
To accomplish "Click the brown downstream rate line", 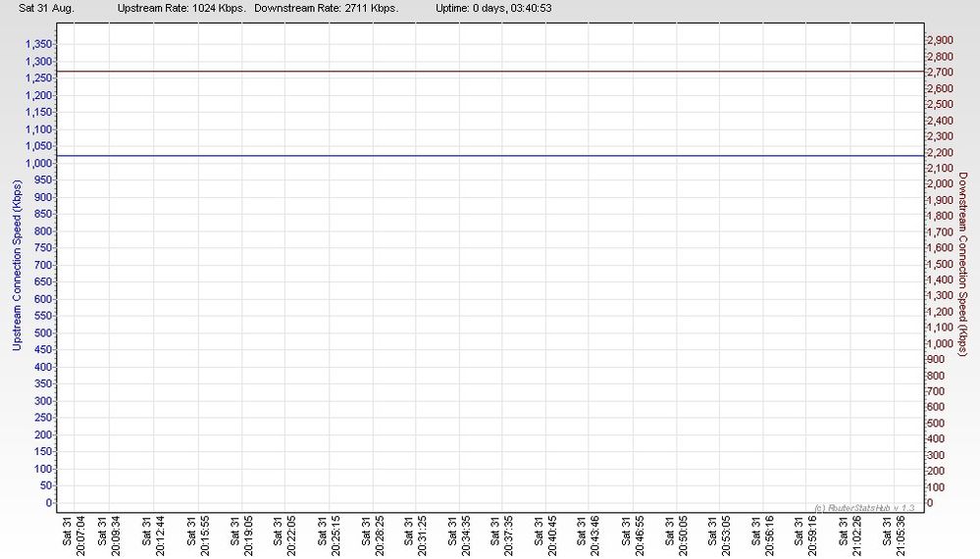I will [x=490, y=72].
